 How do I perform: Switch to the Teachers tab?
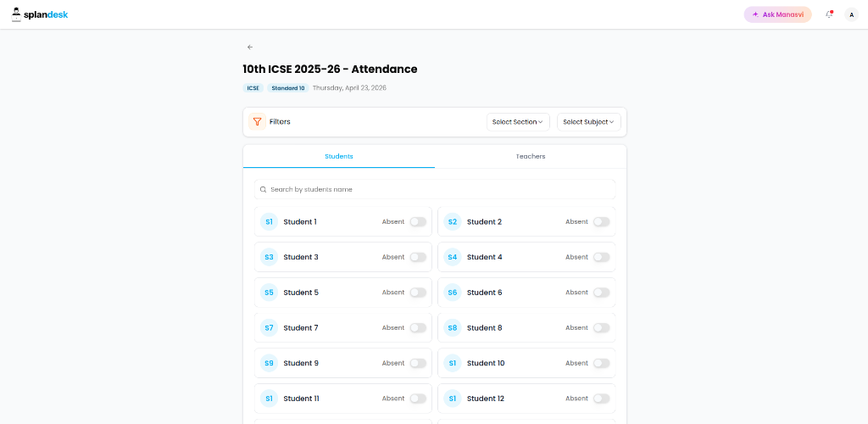coord(531,157)
